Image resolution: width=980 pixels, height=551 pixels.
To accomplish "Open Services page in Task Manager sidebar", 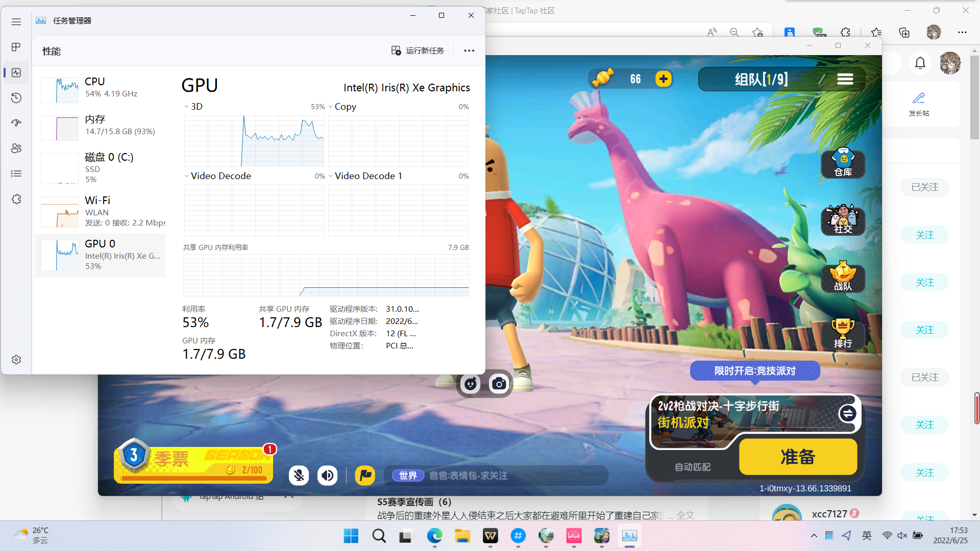I will point(16,199).
